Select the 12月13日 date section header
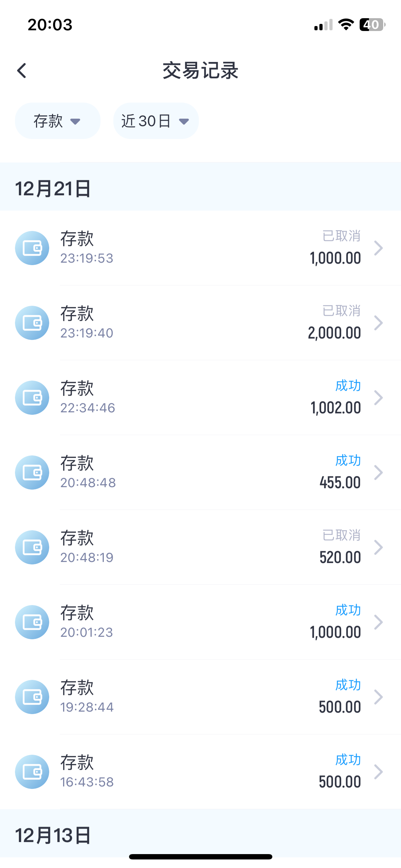This screenshot has height=868, width=401. [53, 835]
